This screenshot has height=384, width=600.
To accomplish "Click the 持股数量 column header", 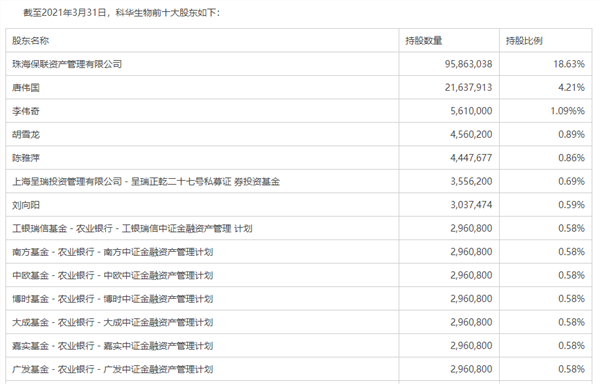I will click(x=424, y=41).
